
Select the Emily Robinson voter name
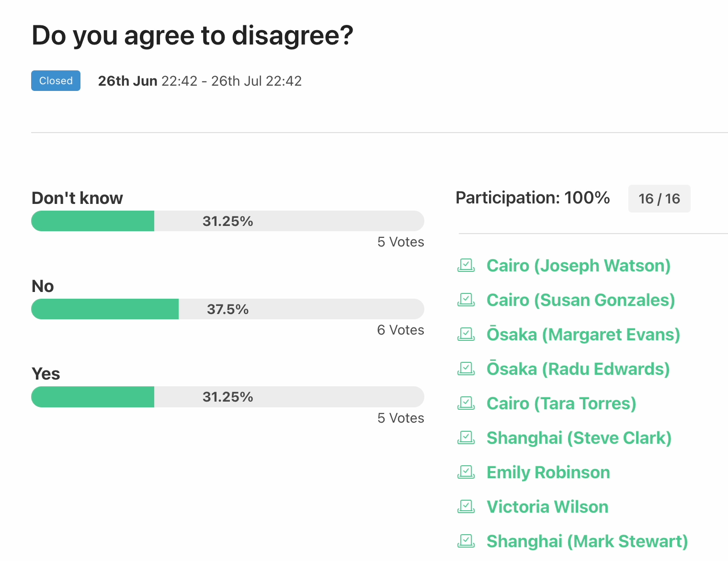click(548, 472)
